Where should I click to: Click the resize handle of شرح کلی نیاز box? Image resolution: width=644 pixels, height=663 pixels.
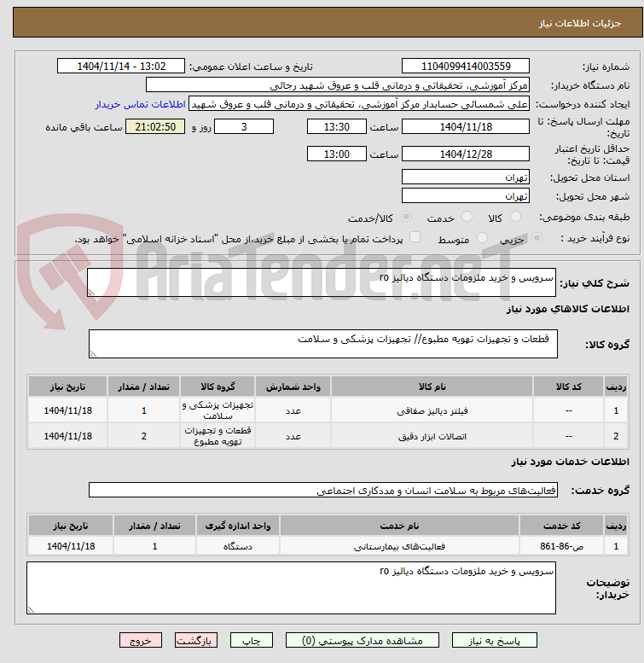91,292
